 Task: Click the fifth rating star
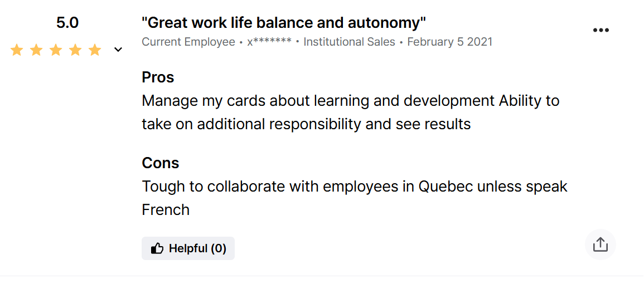pos(95,50)
